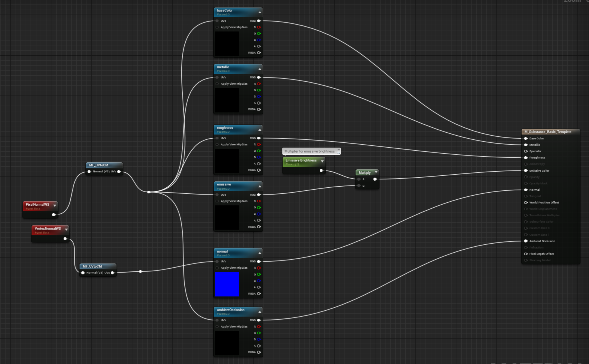The height and width of the screenshot is (364, 589).
Task: Click the normal node's RGBA output pin
Action: 259,294
